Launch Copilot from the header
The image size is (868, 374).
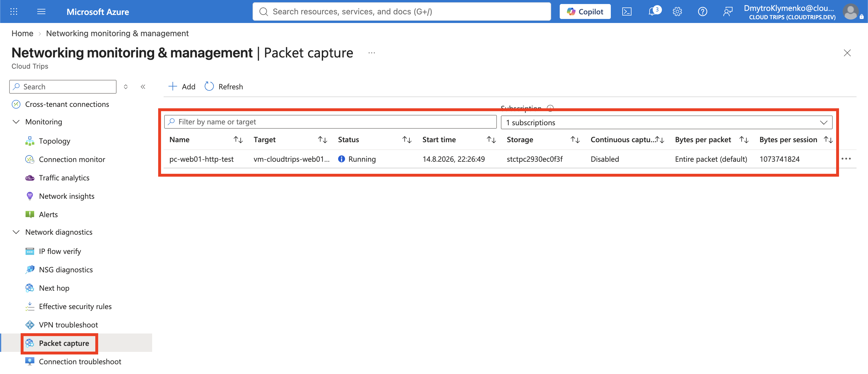(x=585, y=11)
